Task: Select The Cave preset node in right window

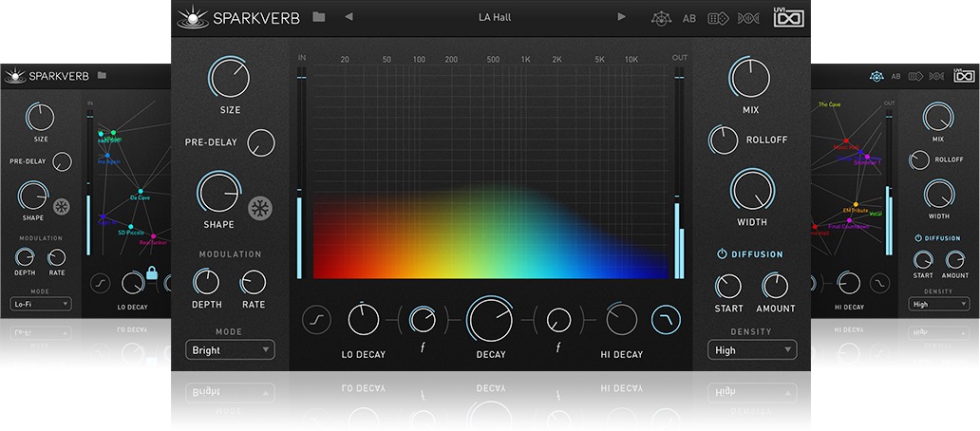Action: (829, 104)
